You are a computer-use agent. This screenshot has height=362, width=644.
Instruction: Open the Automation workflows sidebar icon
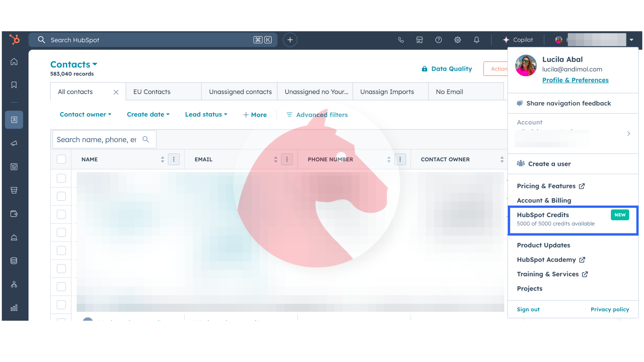(14, 284)
